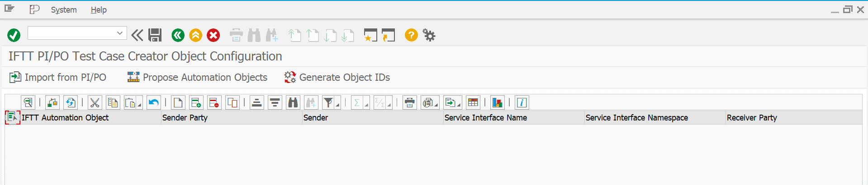Click the Sender Party column header

point(185,118)
